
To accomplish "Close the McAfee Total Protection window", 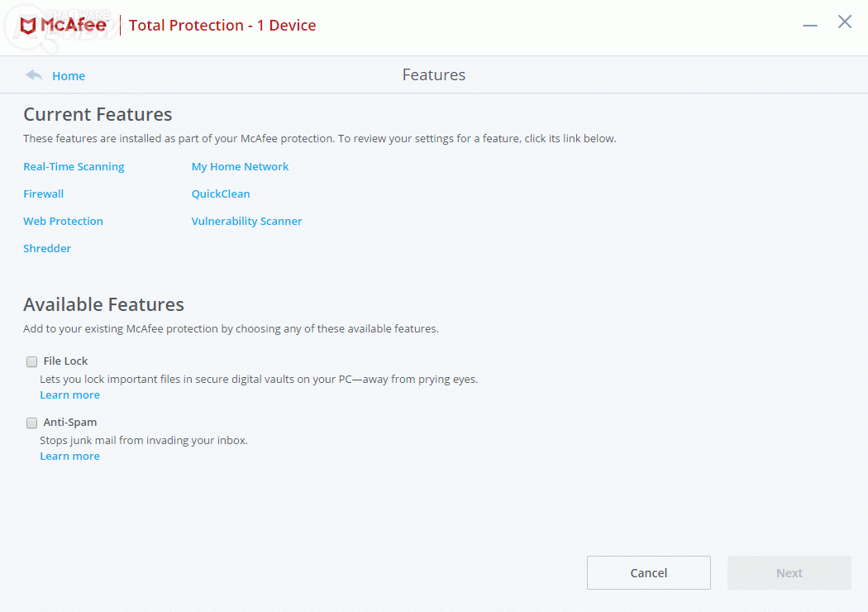I will tap(845, 22).
